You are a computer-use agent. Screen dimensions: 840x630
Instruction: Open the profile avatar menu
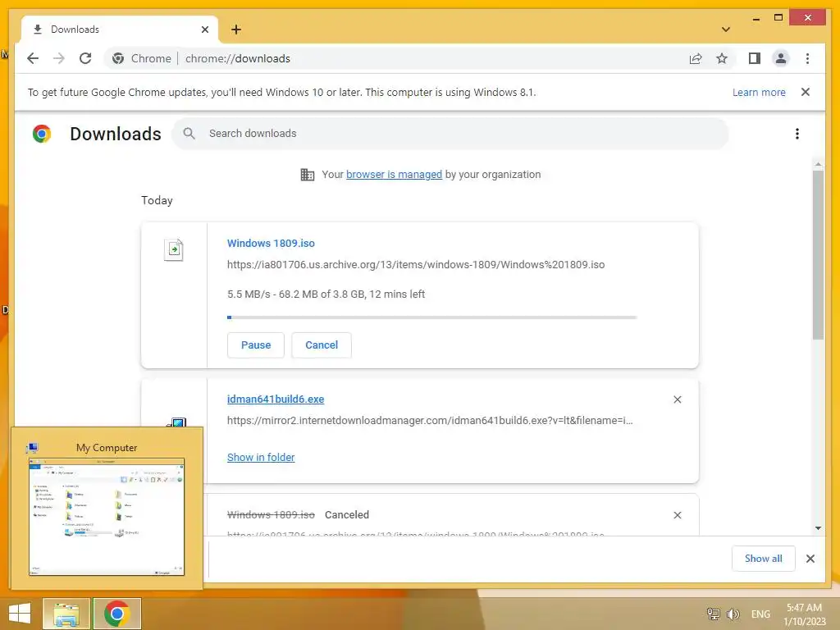[781, 58]
